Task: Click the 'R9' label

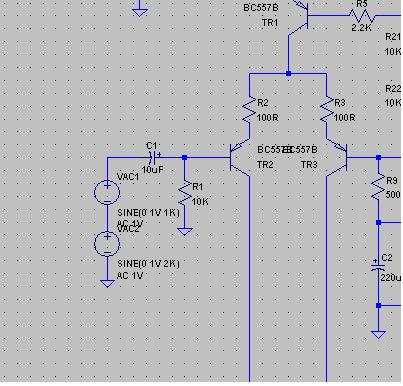Action: coord(392,181)
